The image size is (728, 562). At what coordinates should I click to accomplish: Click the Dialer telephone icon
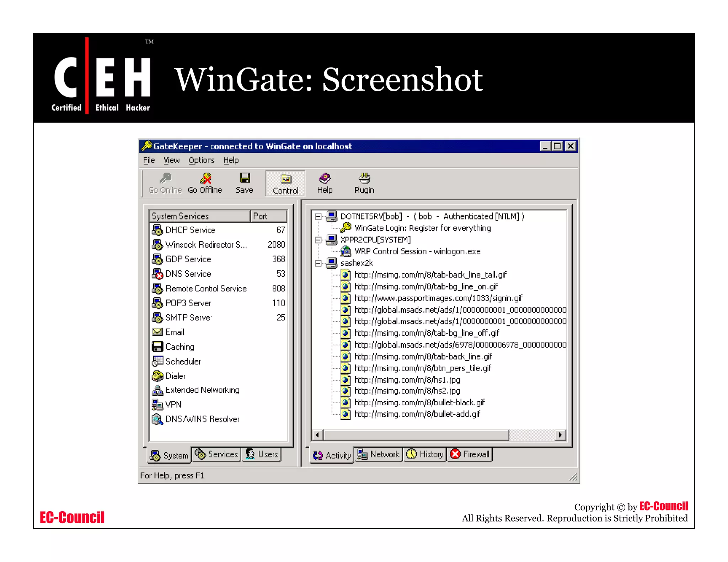157,375
